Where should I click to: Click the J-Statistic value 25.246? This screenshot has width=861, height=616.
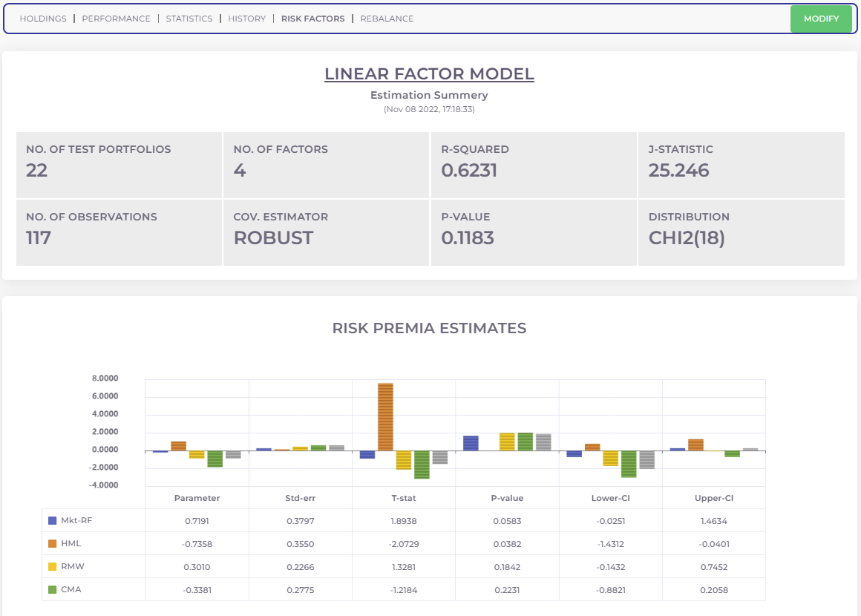pos(678,171)
